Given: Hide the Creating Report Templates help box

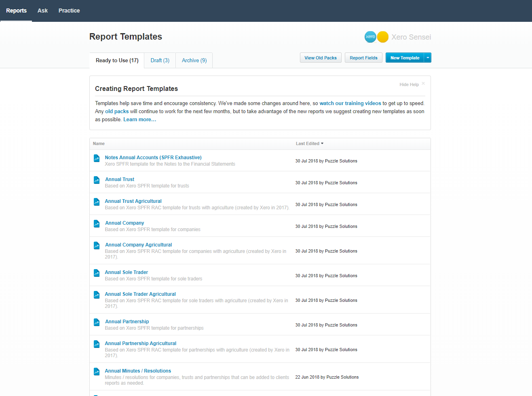Looking at the screenshot, I should [409, 84].
